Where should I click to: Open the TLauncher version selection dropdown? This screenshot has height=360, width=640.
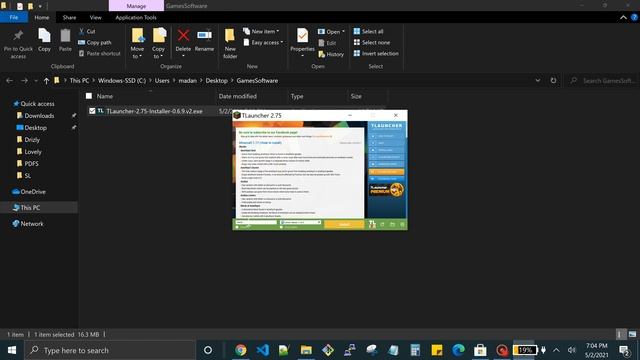coord(300,222)
